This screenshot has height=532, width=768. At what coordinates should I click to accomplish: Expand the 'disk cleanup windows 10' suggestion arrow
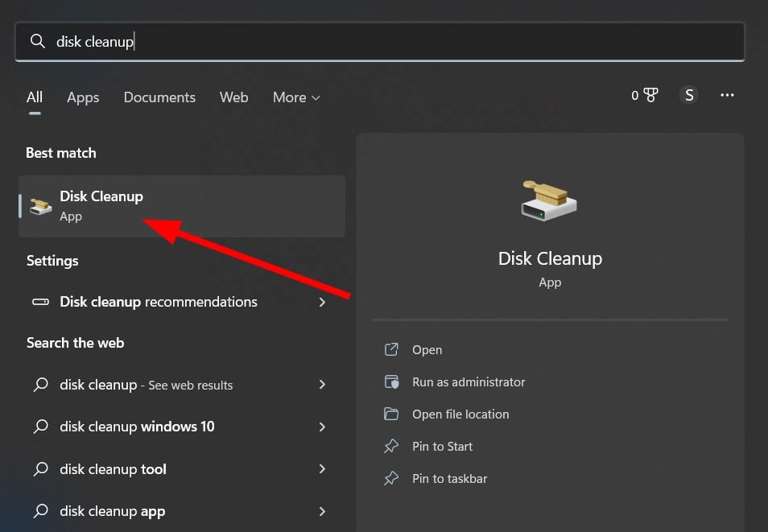pos(322,427)
